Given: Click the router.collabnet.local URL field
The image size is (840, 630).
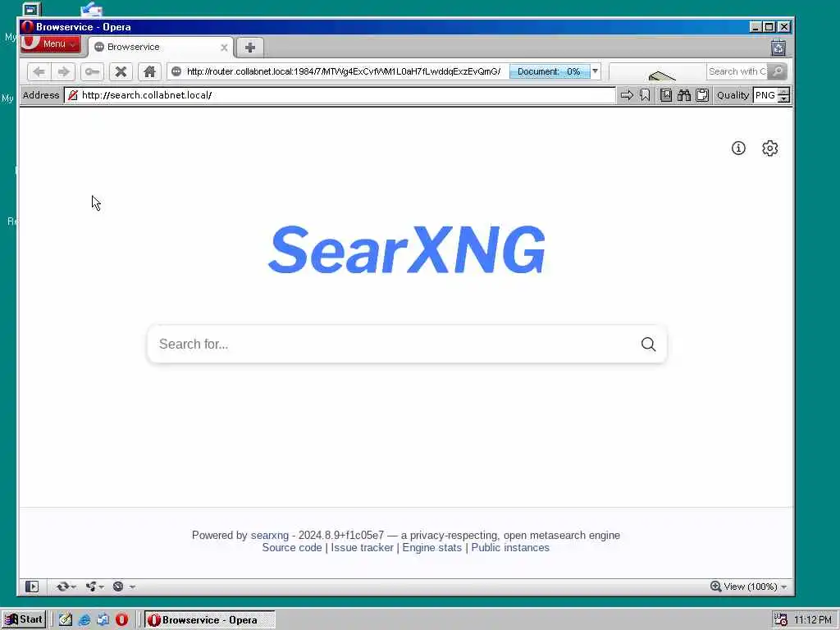Looking at the screenshot, I should tap(344, 72).
